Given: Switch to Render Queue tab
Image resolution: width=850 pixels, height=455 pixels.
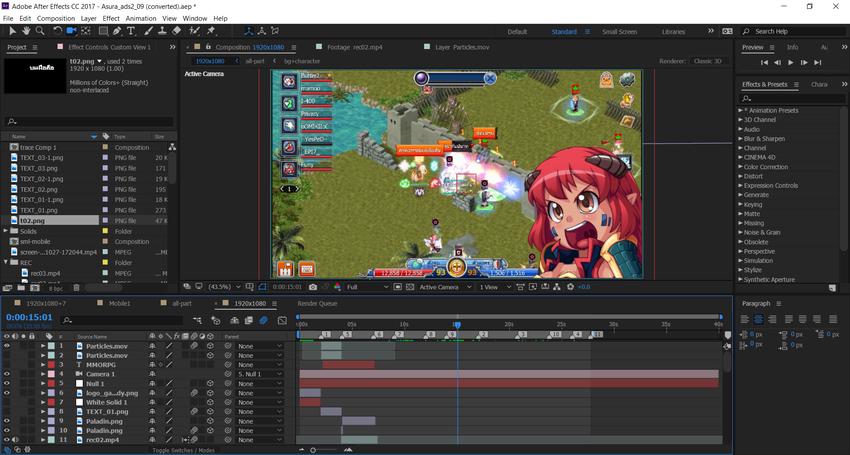Looking at the screenshot, I should pyautogui.click(x=317, y=304).
